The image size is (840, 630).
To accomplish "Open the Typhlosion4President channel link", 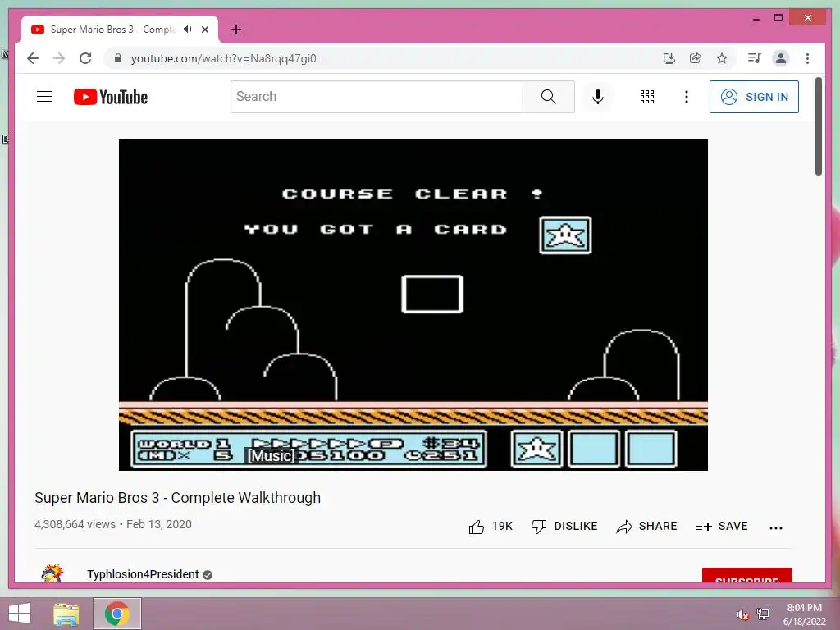I will (x=143, y=574).
